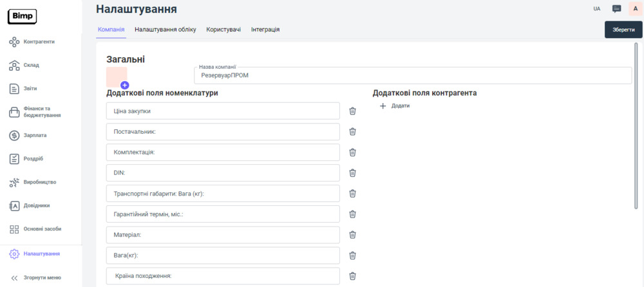Switch to the Користувачі tab
The width and height of the screenshot is (644, 287).
coord(223,30)
